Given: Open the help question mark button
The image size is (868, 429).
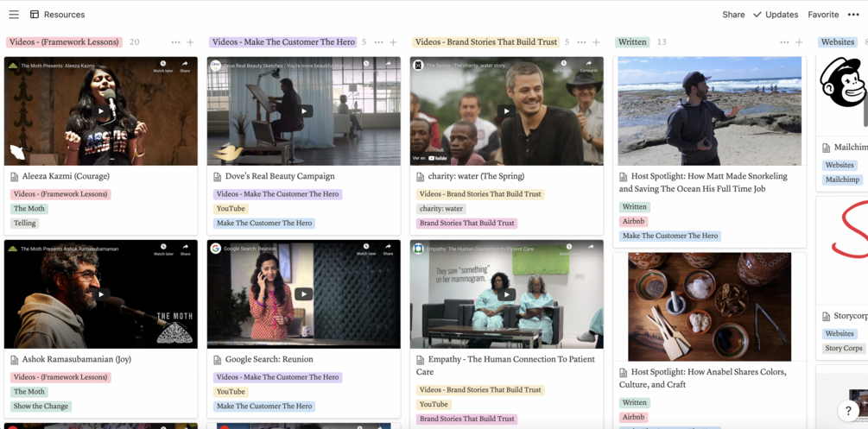Looking at the screenshot, I should click(x=848, y=411).
